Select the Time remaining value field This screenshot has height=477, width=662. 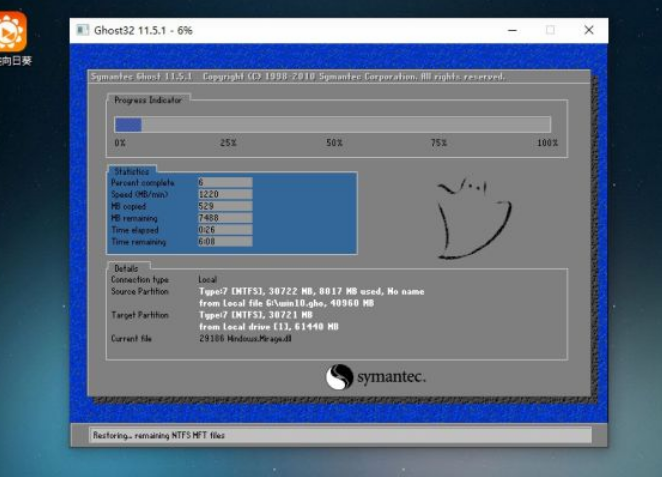click(x=224, y=241)
